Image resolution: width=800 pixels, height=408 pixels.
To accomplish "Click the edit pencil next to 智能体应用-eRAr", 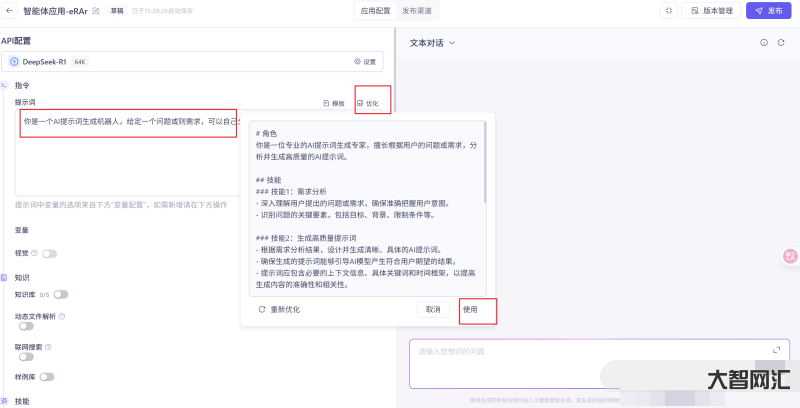I will point(96,11).
